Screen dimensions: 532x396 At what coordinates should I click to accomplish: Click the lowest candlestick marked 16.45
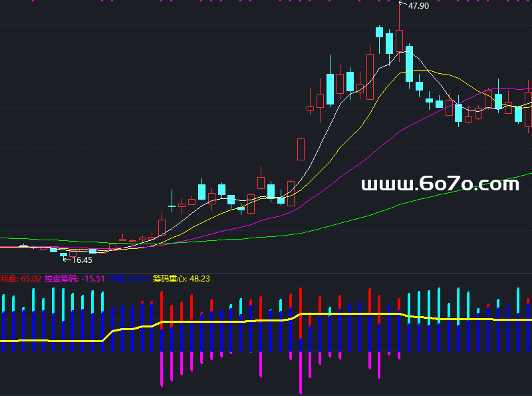point(63,255)
